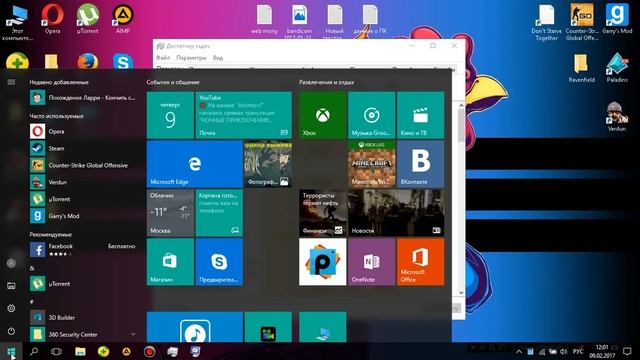640x360 pixels.
Task: Open the Xbox tile
Action: [x=322, y=115]
